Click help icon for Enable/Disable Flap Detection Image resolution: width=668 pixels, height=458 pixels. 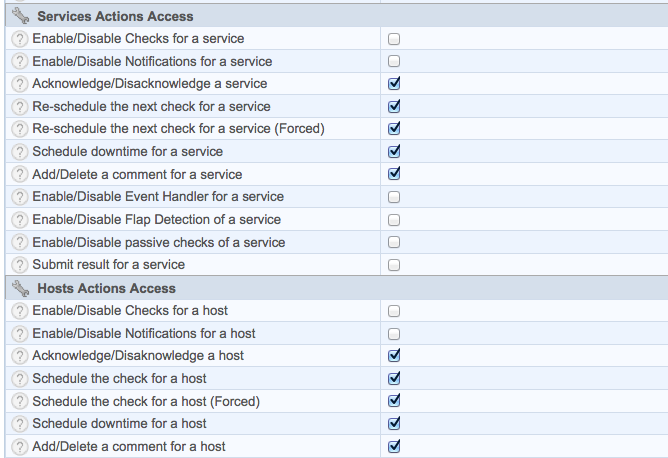pyautogui.click(x=19, y=220)
